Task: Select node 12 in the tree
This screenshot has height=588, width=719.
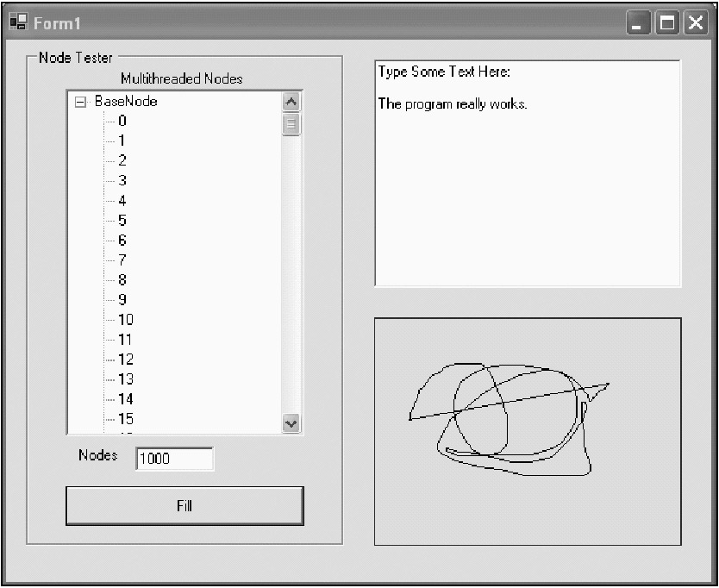Action: [x=126, y=360]
